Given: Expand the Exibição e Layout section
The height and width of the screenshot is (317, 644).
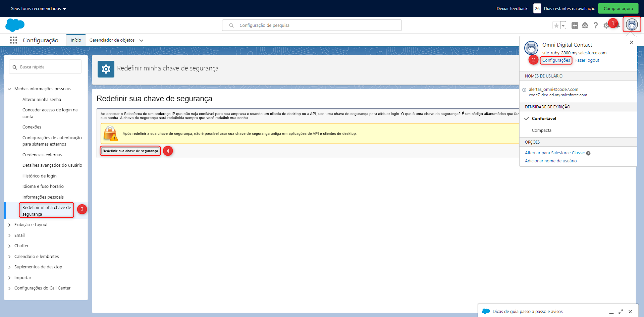Looking at the screenshot, I should 9,225.
